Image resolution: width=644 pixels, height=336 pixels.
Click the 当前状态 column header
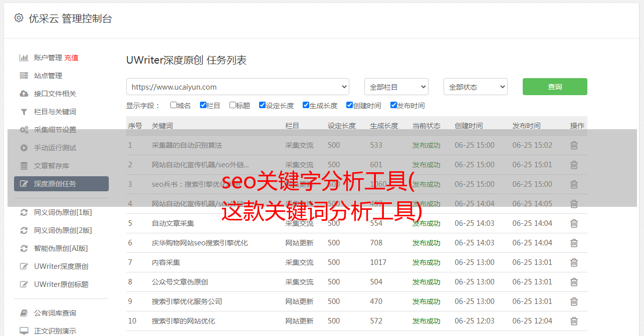(426, 126)
